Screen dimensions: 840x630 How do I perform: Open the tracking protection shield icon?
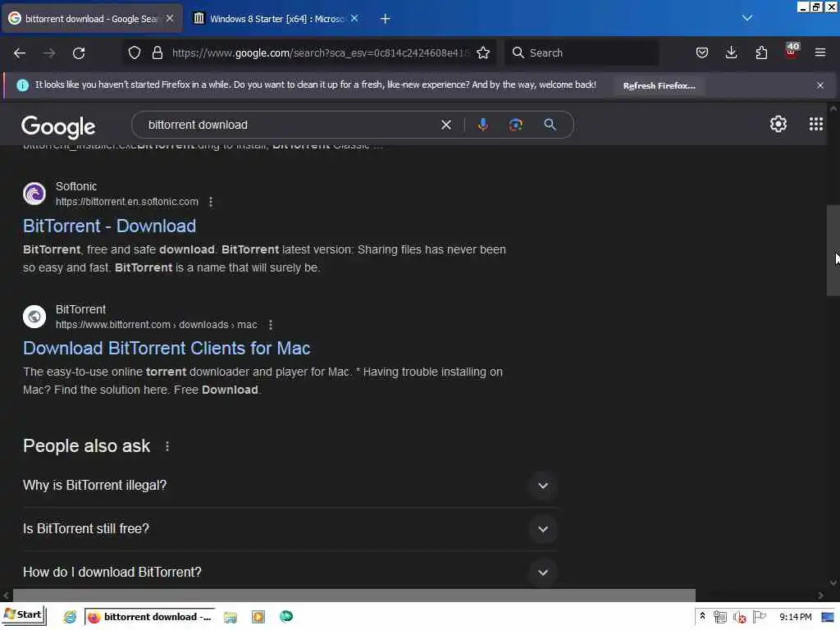coord(135,52)
